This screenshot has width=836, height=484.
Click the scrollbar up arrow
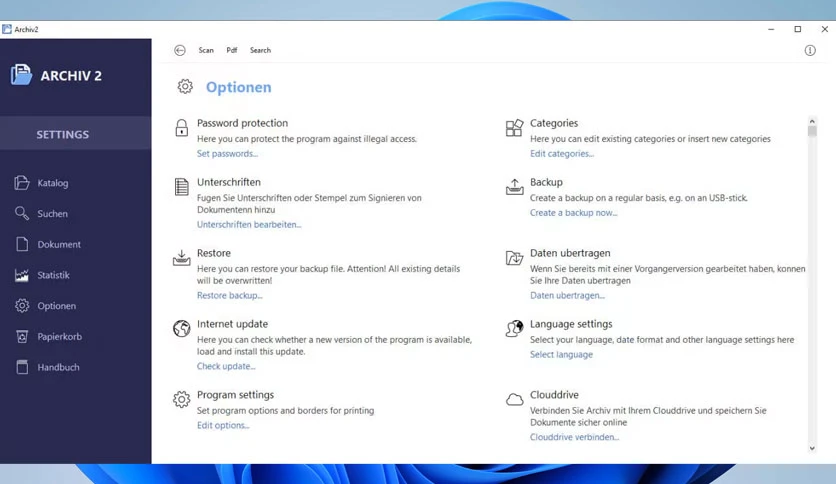(812, 121)
